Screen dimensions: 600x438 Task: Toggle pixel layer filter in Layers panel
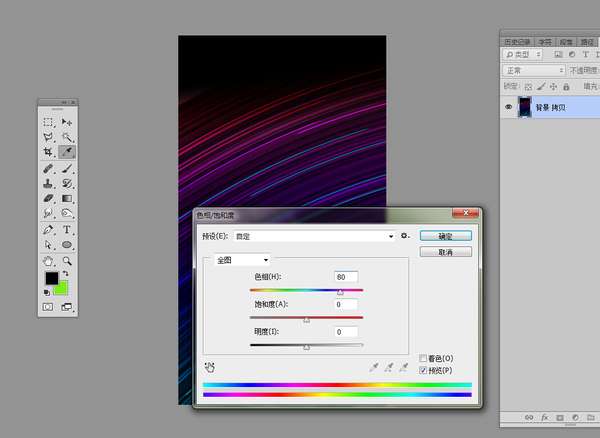click(558, 55)
